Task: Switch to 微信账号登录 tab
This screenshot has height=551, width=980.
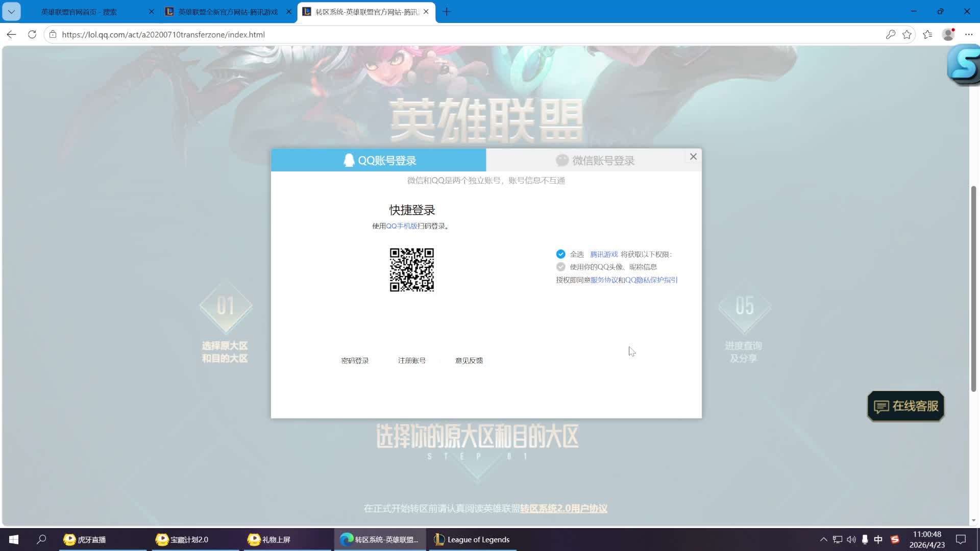Action: (595, 161)
